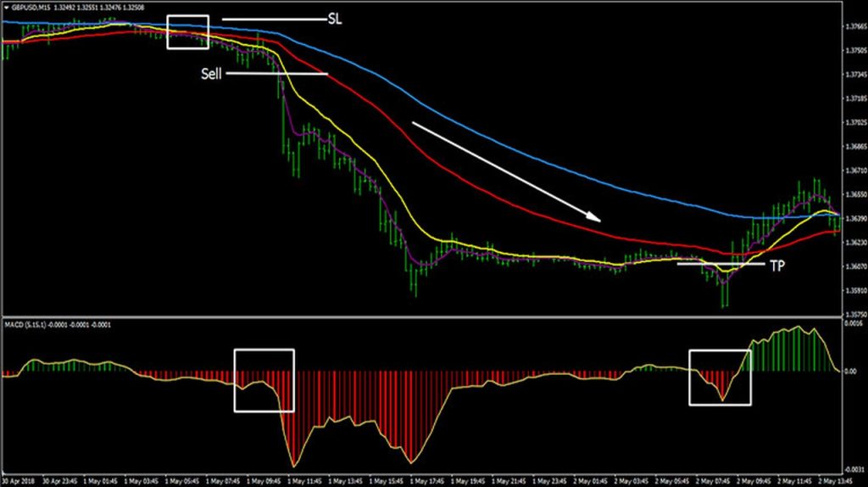868x487 pixels.
Task: Click the 1.37025 price axis label
Action: coord(855,122)
